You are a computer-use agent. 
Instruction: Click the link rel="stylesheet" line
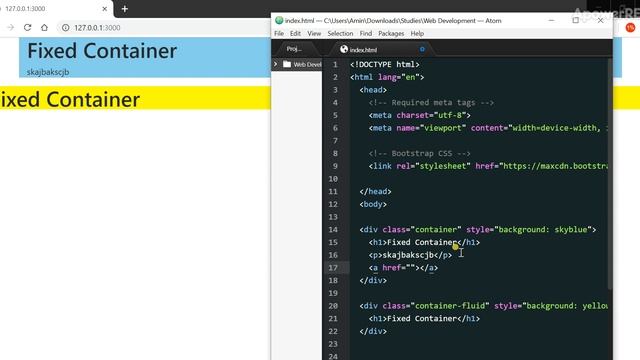tap(488, 166)
